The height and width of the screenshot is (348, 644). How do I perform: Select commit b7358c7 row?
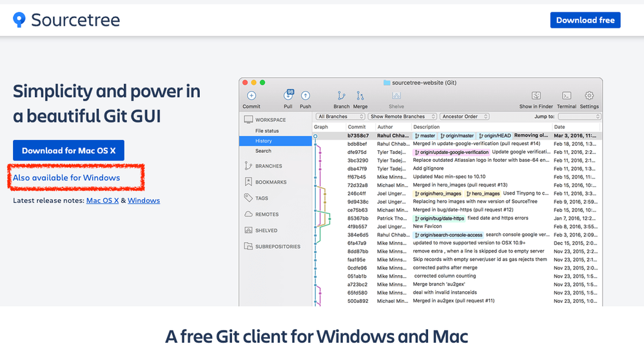(457, 136)
